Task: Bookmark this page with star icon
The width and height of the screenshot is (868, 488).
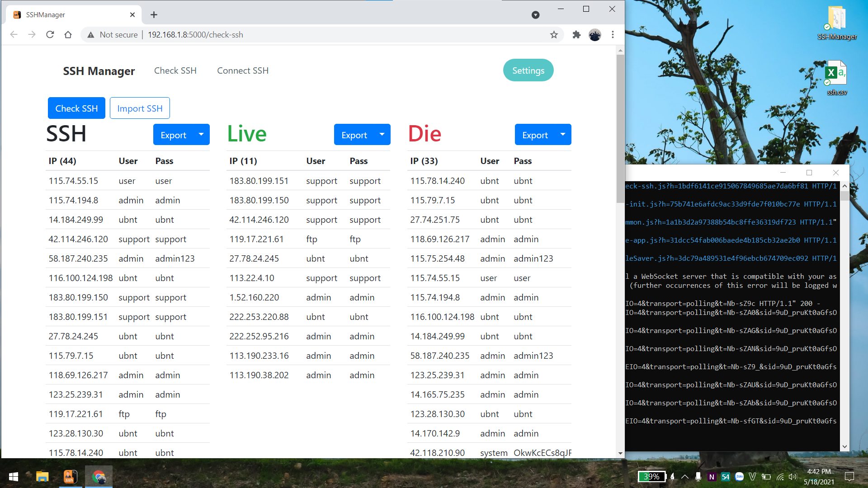Action: pos(554,35)
